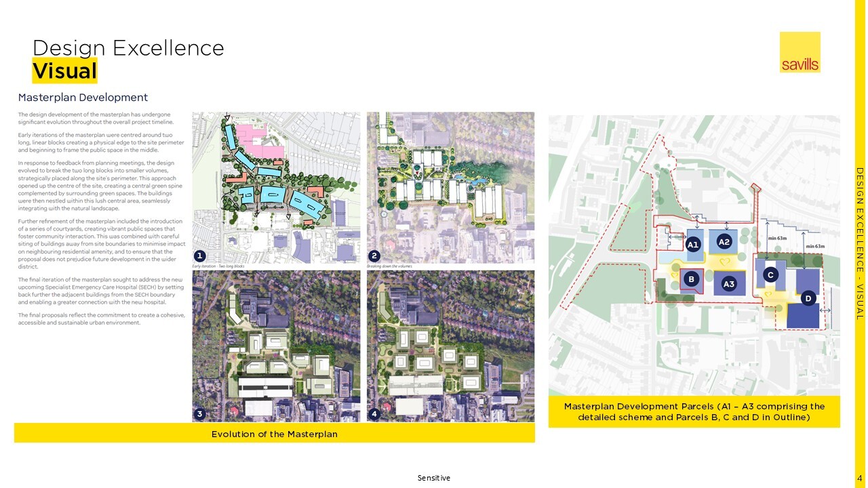The height and width of the screenshot is (488, 868).
Task: Select parcel B marker on map
Action: tap(690, 279)
